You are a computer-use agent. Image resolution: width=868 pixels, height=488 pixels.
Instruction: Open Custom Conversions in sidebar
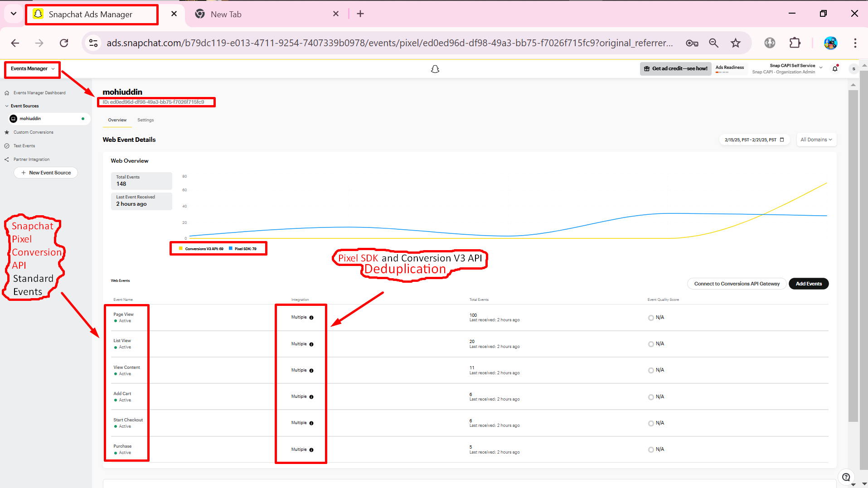point(34,132)
